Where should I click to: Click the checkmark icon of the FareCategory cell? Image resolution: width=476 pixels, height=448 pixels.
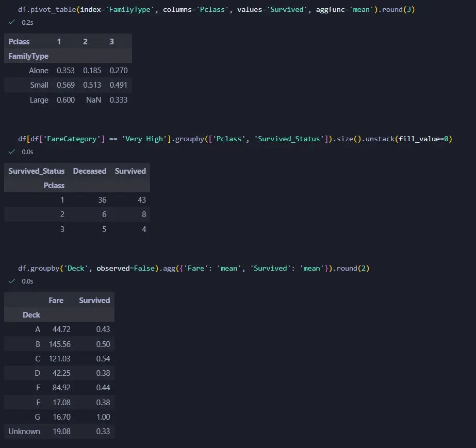tap(12, 152)
